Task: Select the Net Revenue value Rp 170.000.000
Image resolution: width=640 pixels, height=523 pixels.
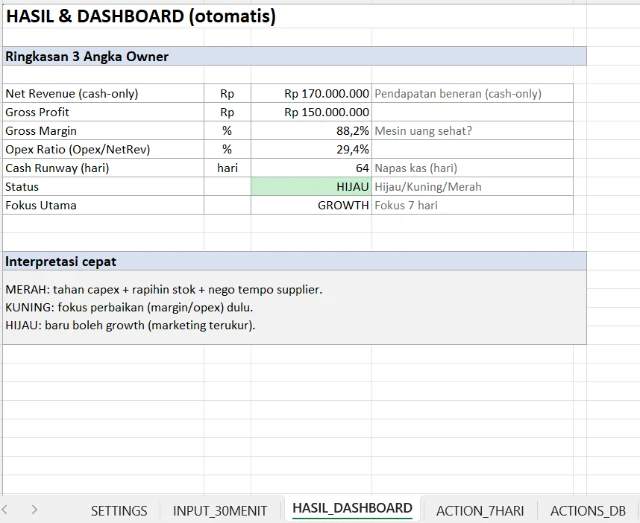Action: (311, 94)
